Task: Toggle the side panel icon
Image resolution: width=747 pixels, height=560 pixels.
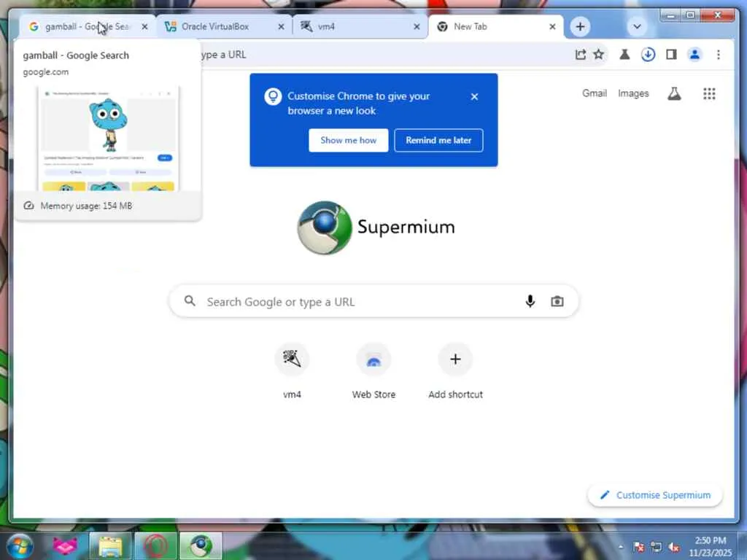Action: 672,55
